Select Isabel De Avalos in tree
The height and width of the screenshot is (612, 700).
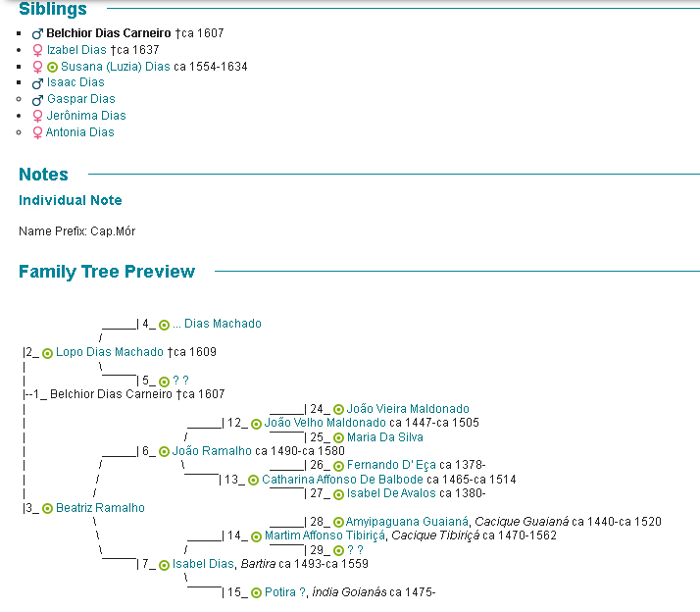[390, 494]
